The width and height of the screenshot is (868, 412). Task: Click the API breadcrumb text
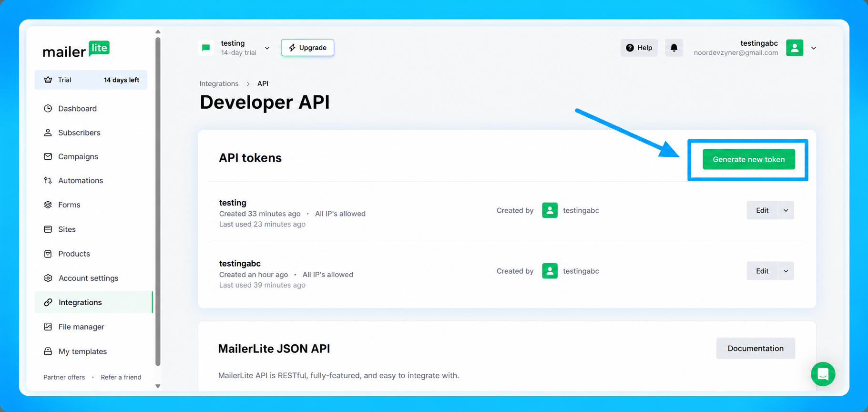click(x=263, y=83)
